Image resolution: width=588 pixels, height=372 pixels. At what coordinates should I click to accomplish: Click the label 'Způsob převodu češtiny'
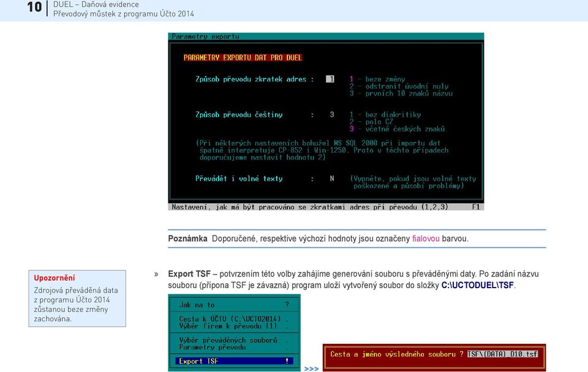tap(239, 114)
